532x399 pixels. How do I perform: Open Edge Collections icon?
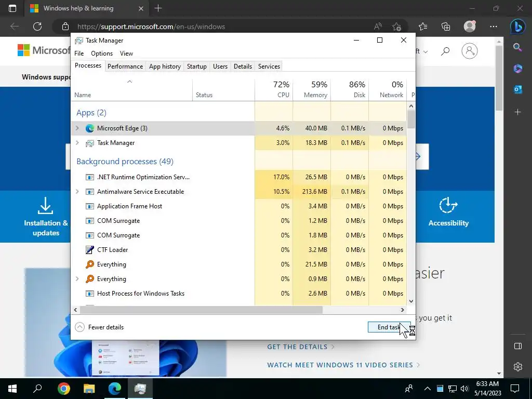click(x=446, y=26)
